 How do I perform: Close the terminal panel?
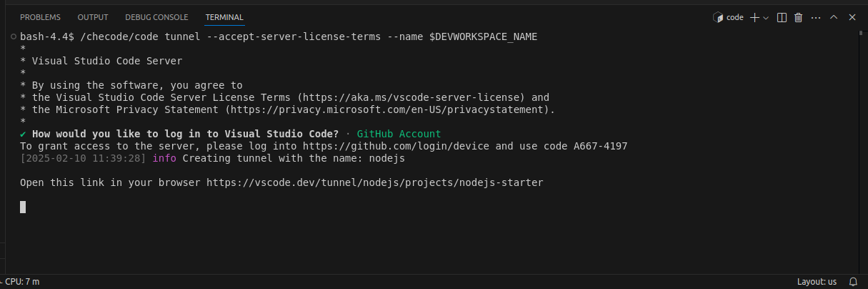[851, 17]
